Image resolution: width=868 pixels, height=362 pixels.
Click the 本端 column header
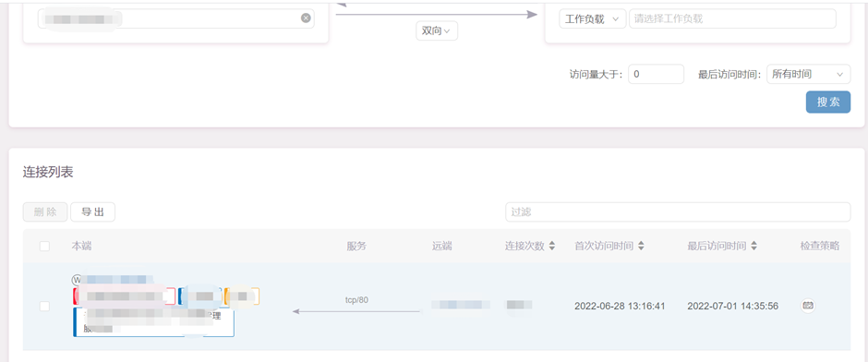click(x=81, y=247)
